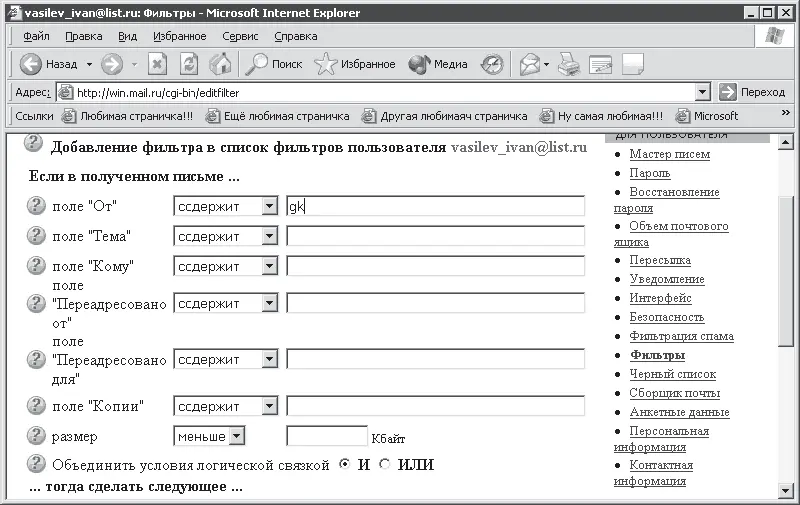800x505 pixels.
Task: Click the Discuss note toolbar icon
Action: (x=633, y=64)
